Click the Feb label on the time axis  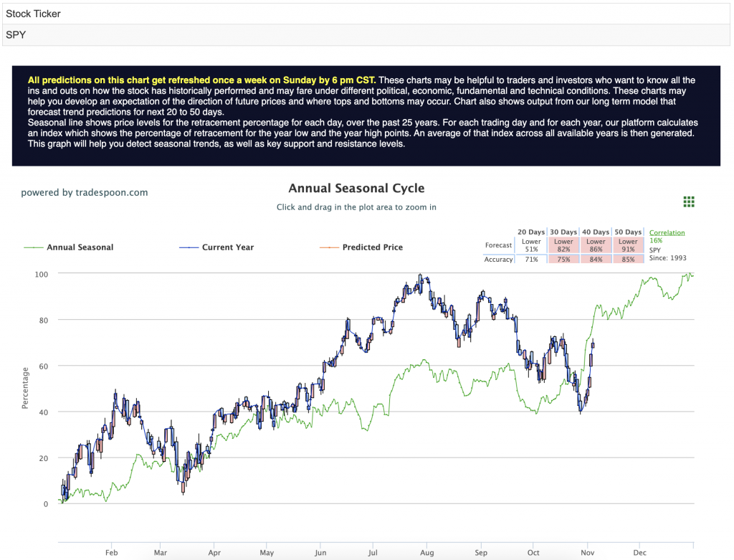111,553
